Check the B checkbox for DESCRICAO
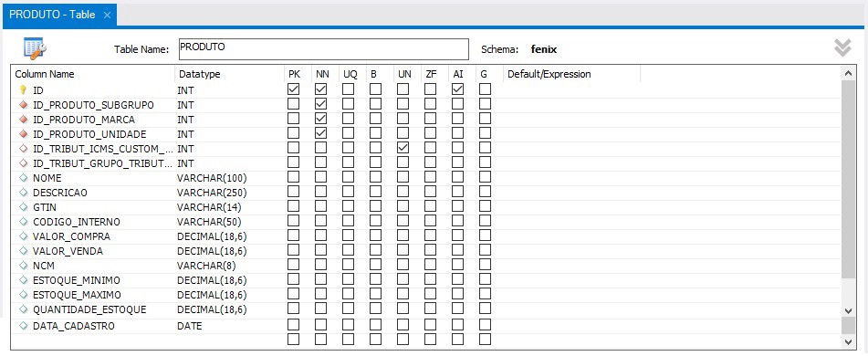Screen dimensions: 868x356 pyautogui.click(x=375, y=191)
